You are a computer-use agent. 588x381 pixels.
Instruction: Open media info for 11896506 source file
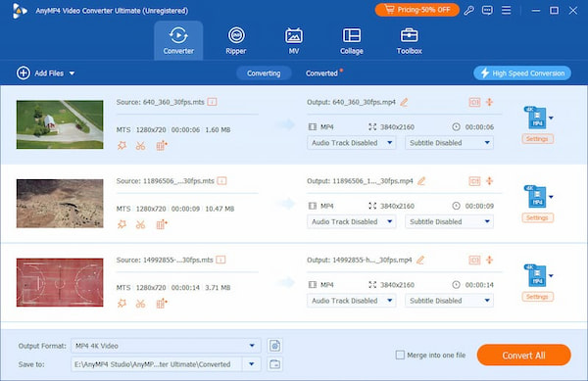[222, 181]
